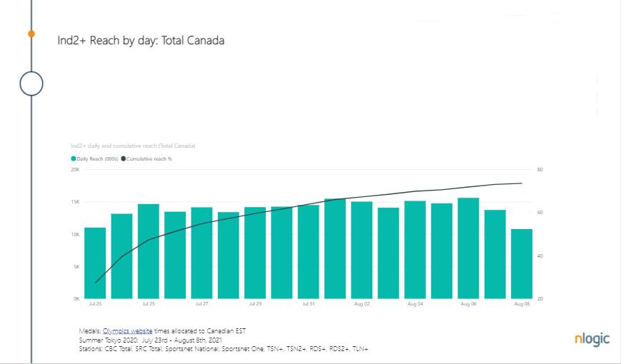Click the hollow circle timeline marker
This screenshot has width=621, height=364.
point(31,84)
